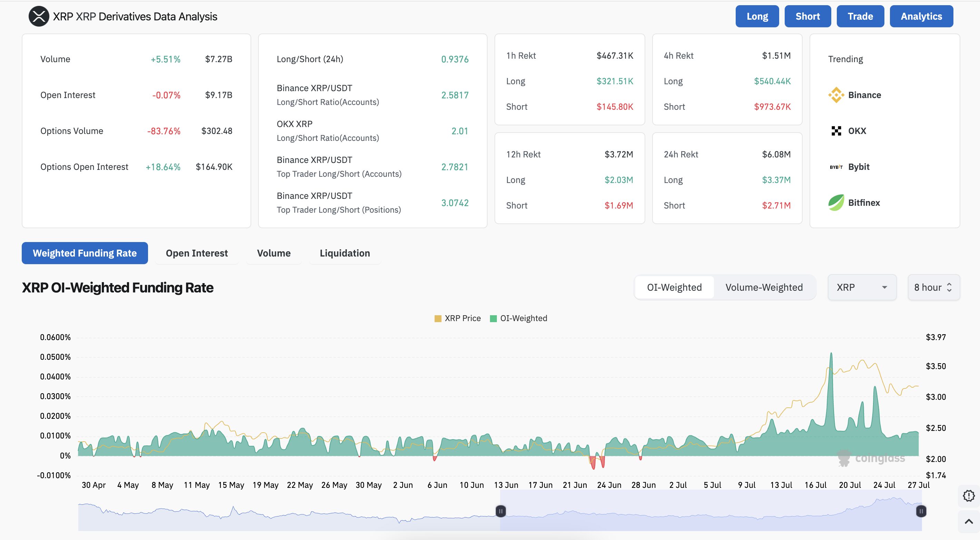Click the Bitfinex leaf logo
This screenshot has width=980, height=540.
click(836, 203)
